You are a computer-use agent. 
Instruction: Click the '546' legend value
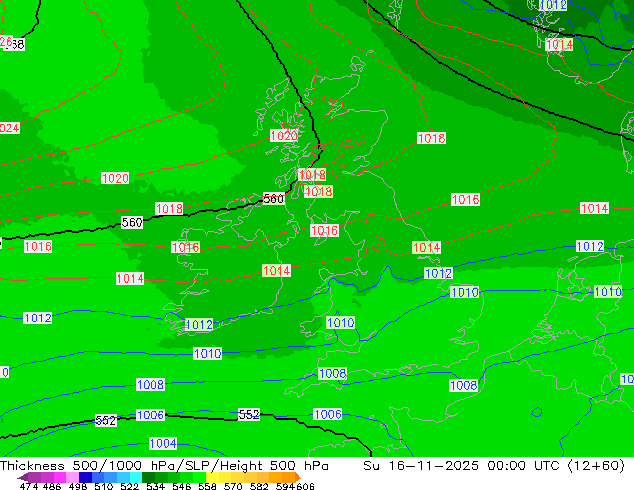tap(182, 486)
